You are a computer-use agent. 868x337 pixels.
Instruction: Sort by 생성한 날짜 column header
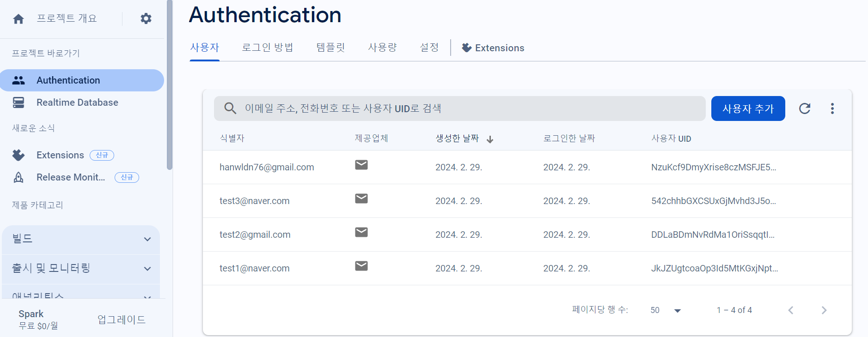click(x=457, y=138)
